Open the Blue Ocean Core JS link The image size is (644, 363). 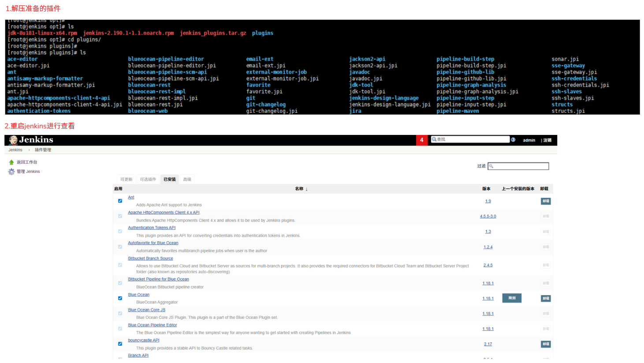(146, 310)
